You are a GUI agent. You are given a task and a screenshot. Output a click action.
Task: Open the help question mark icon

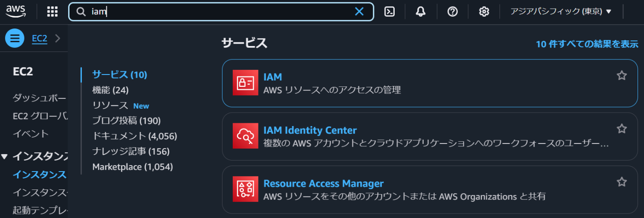tap(453, 12)
